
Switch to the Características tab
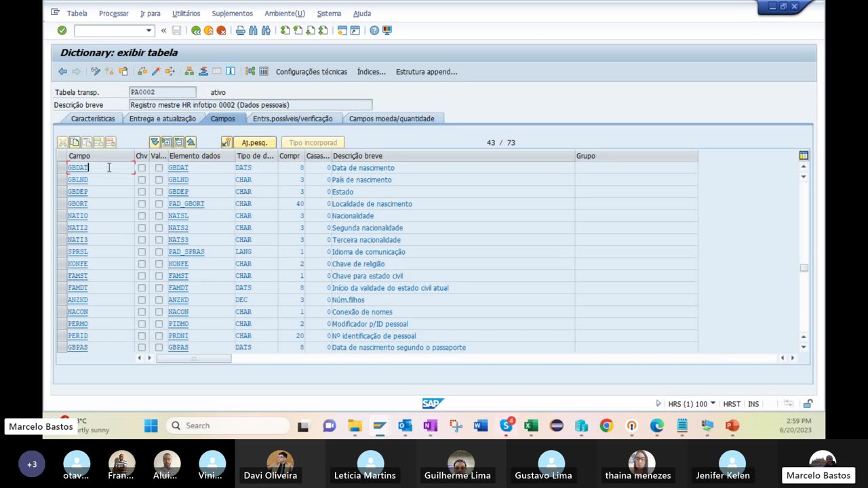[x=93, y=119]
